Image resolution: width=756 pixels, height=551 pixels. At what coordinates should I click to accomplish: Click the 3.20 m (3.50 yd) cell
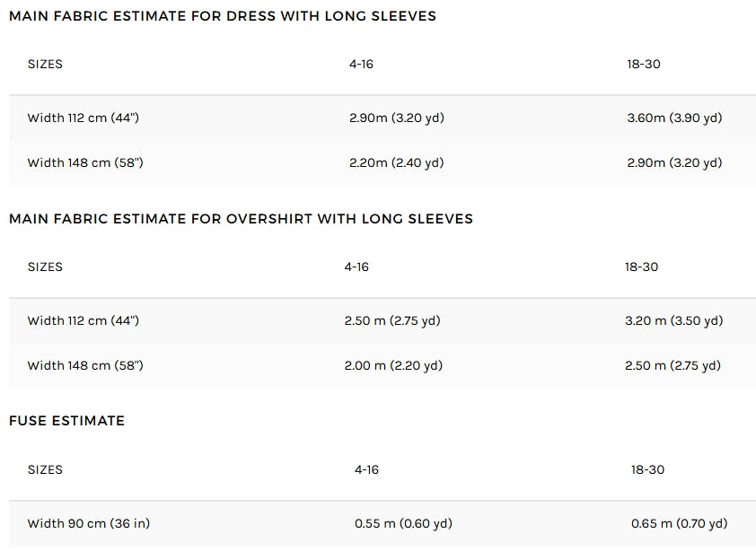[673, 321]
